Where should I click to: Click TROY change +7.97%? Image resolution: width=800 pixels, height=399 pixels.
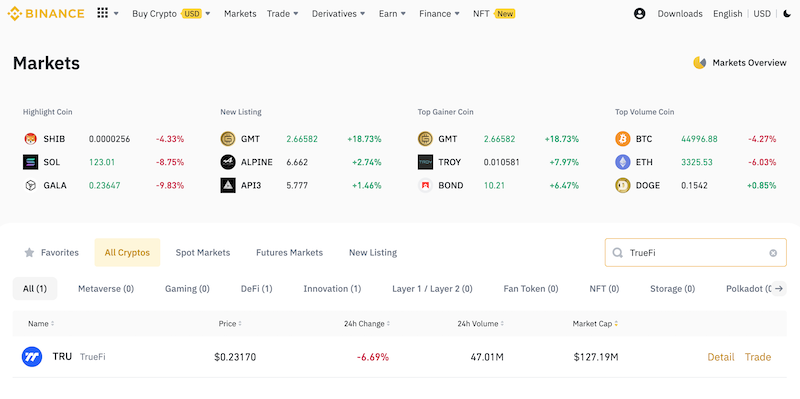(564, 162)
